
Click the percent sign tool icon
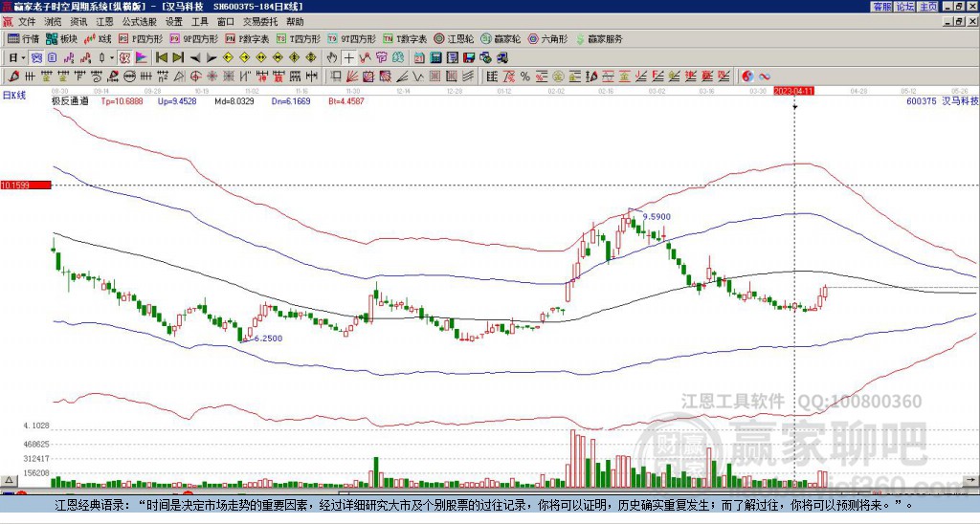point(525,76)
